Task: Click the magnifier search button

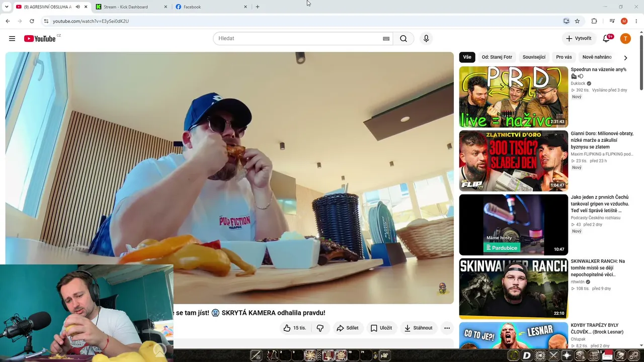Action: (404, 39)
